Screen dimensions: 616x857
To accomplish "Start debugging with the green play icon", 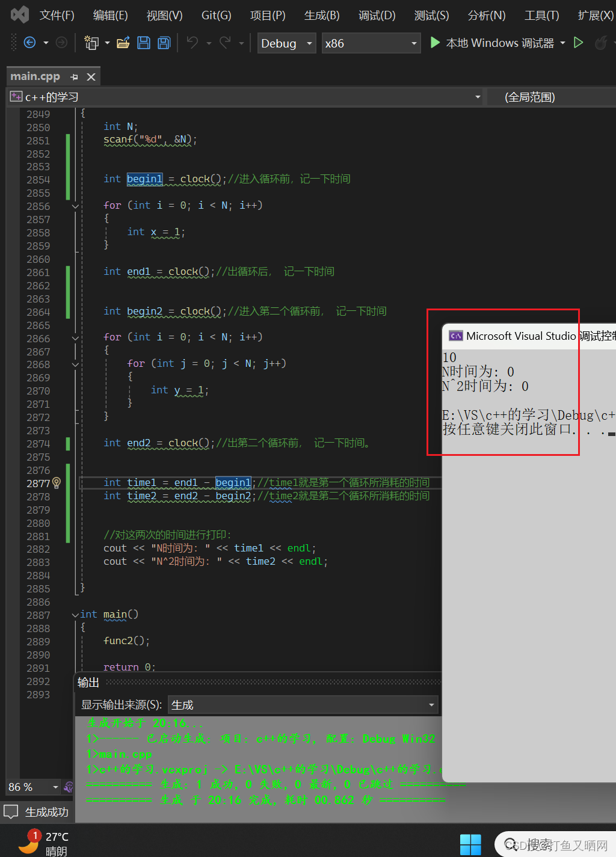I will click(435, 43).
